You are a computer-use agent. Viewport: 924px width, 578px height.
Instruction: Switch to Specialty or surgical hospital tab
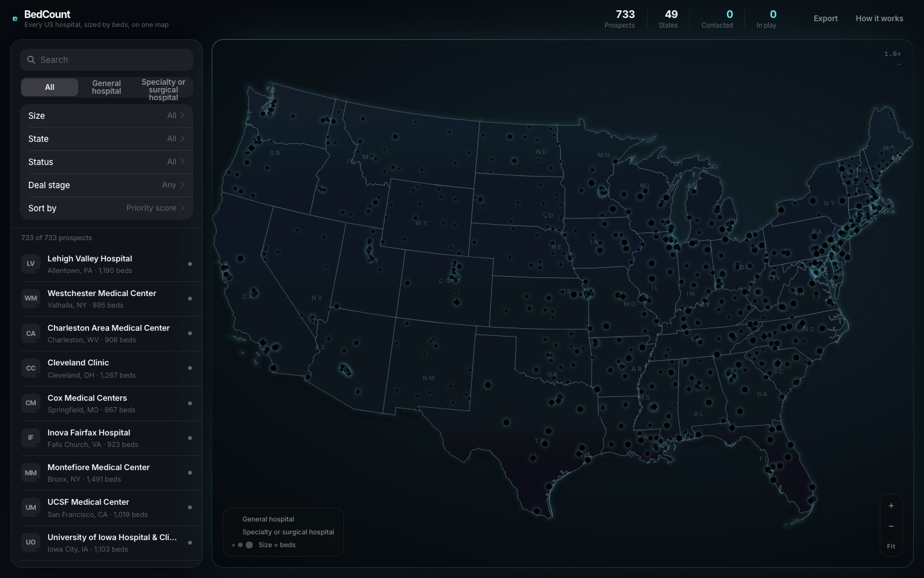coord(164,90)
